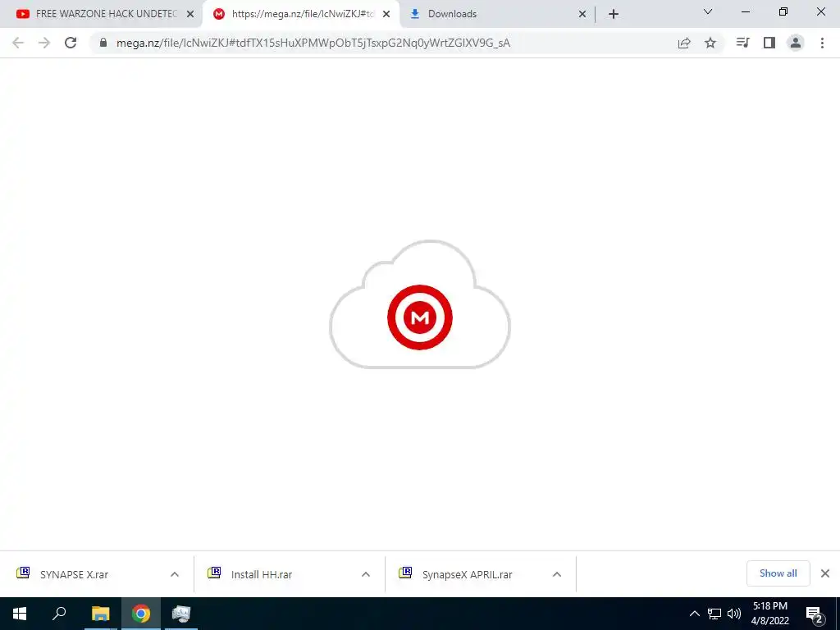
Task: Share this page icon
Action: pyautogui.click(x=684, y=43)
